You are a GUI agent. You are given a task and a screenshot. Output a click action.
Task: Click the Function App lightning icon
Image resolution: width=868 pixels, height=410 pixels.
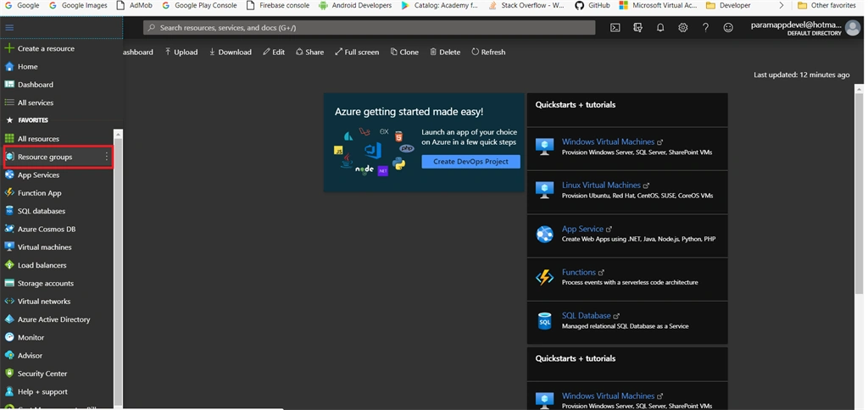click(x=8, y=192)
